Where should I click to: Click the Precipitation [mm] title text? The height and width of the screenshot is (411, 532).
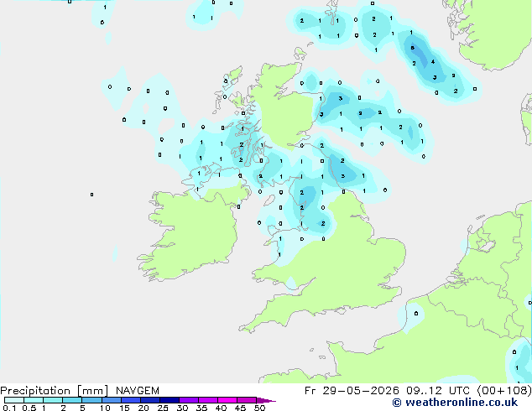[55, 391]
